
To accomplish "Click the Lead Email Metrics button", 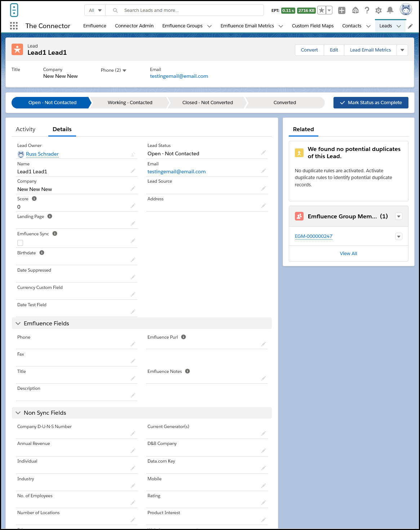I will pyautogui.click(x=370, y=50).
